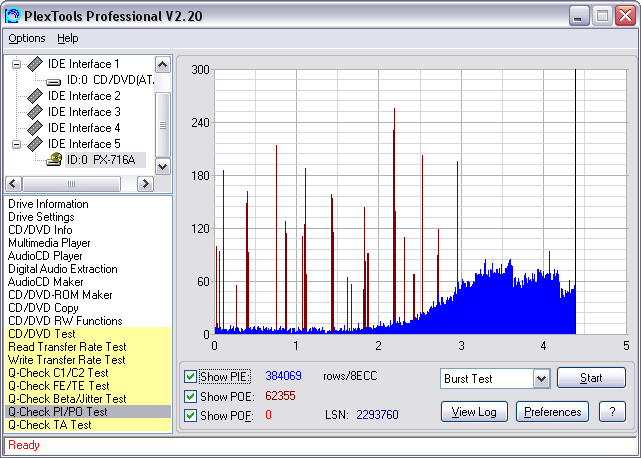Open AudioCD Player
The height and width of the screenshot is (458, 641).
45,256
